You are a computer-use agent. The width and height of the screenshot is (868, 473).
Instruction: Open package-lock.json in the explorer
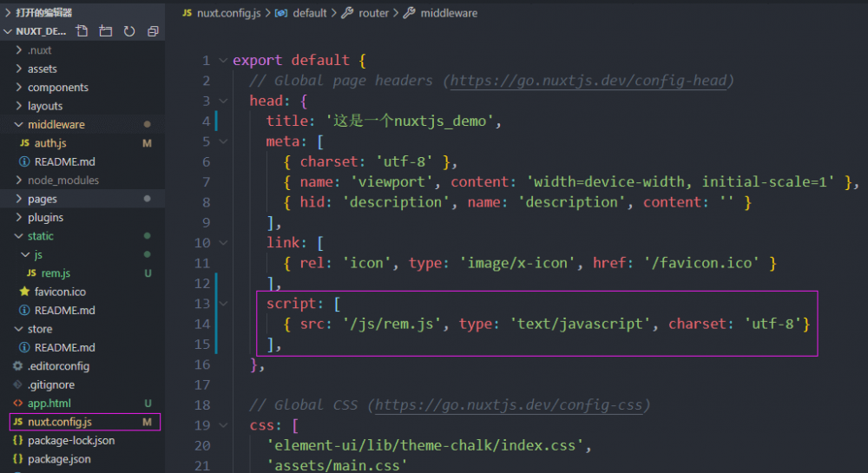click(x=71, y=440)
